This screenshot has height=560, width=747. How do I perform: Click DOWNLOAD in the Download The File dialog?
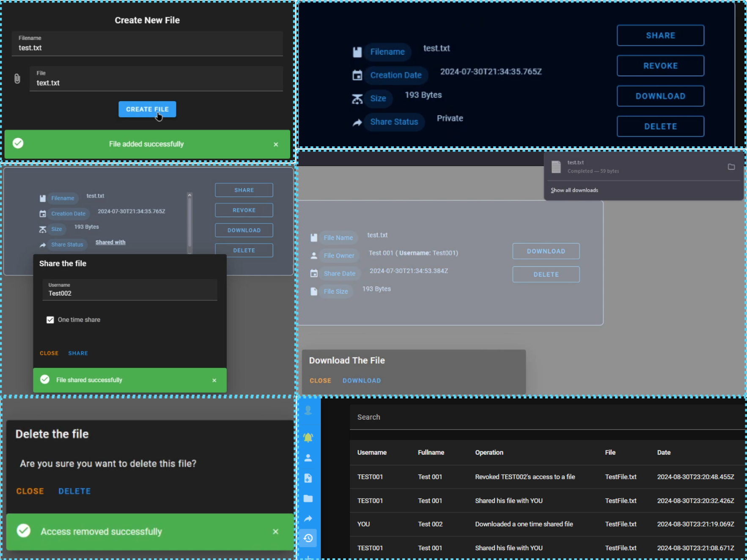(x=362, y=381)
